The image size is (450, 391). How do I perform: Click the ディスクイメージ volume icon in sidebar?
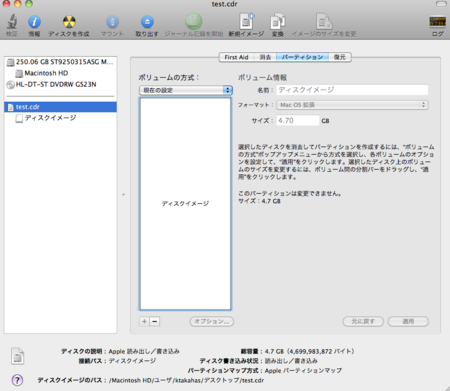pyautogui.click(x=19, y=118)
